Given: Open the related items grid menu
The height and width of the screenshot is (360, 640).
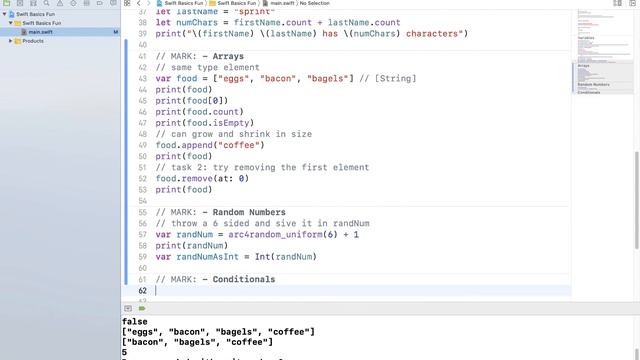Looking at the screenshot, I should (x=127, y=3).
